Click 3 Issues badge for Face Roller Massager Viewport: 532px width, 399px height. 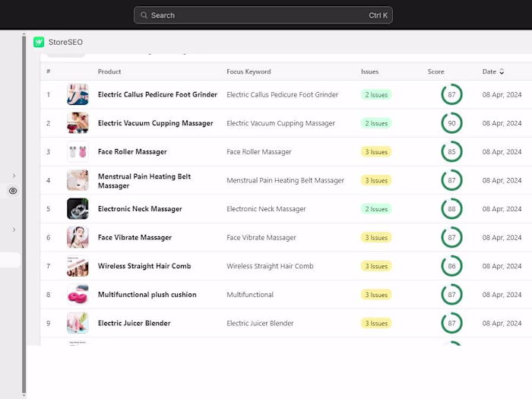[x=376, y=152]
